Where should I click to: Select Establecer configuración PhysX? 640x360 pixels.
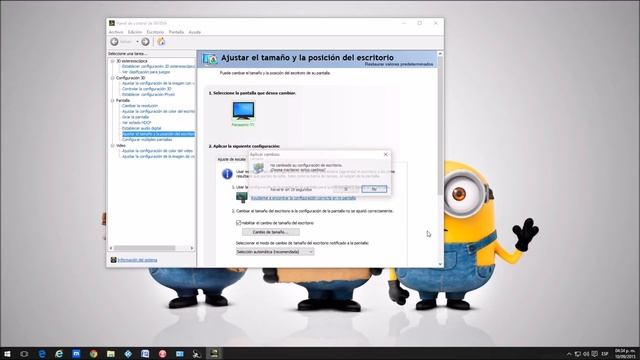[148, 94]
